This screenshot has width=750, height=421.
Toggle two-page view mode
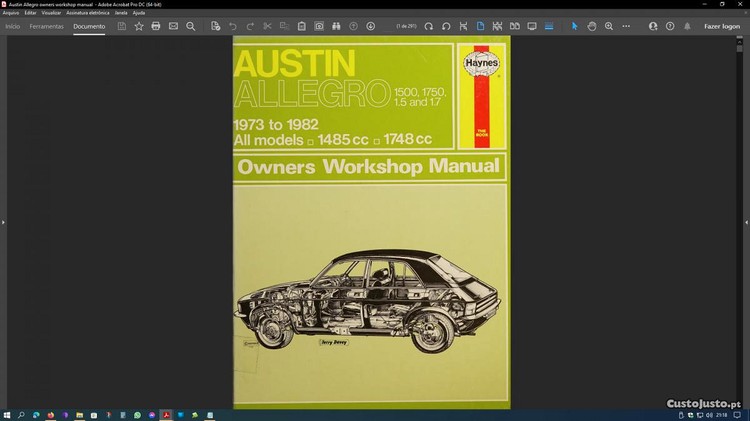pyautogui.click(x=514, y=26)
